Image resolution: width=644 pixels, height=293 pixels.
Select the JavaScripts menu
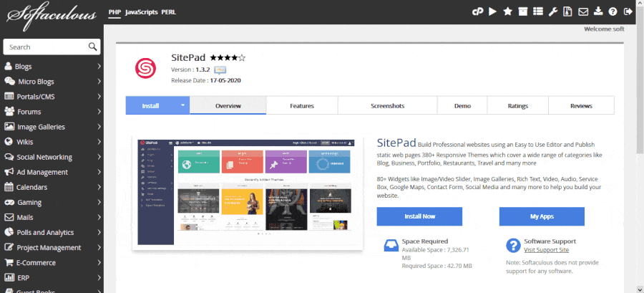(141, 12)
